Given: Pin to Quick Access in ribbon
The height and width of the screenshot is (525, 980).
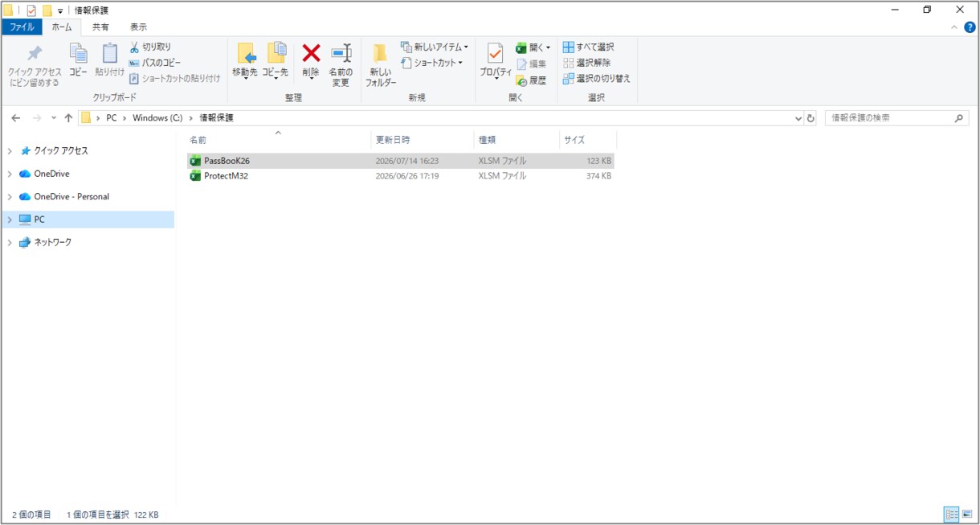Looking at the screenshot, I should 34,66.
